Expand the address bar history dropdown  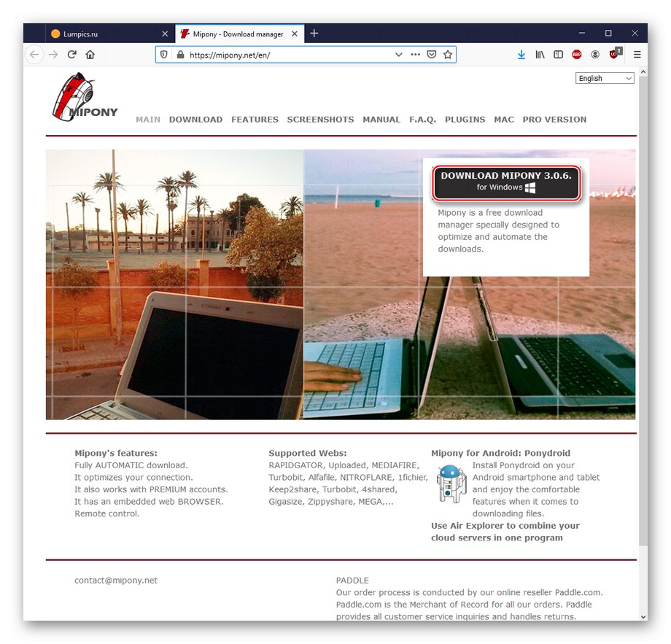(x=398, y=55)
